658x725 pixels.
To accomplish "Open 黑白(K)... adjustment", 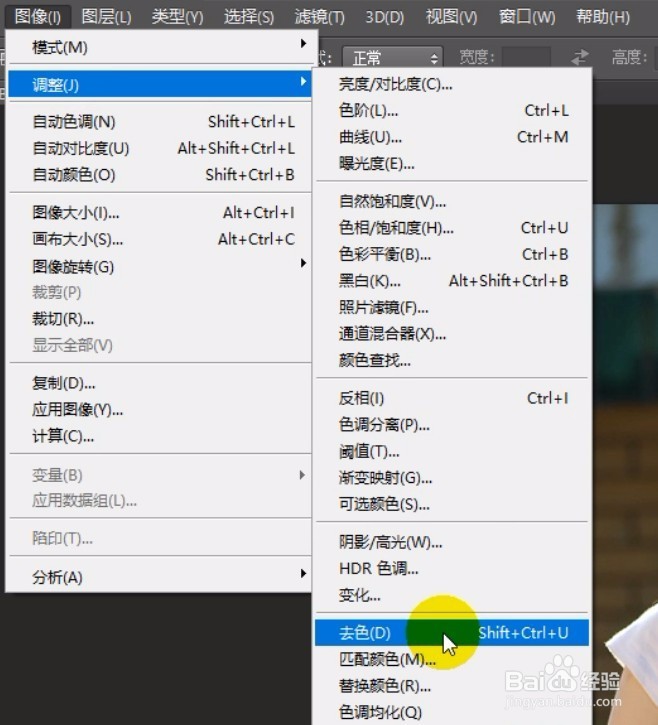I will [452, 280].
